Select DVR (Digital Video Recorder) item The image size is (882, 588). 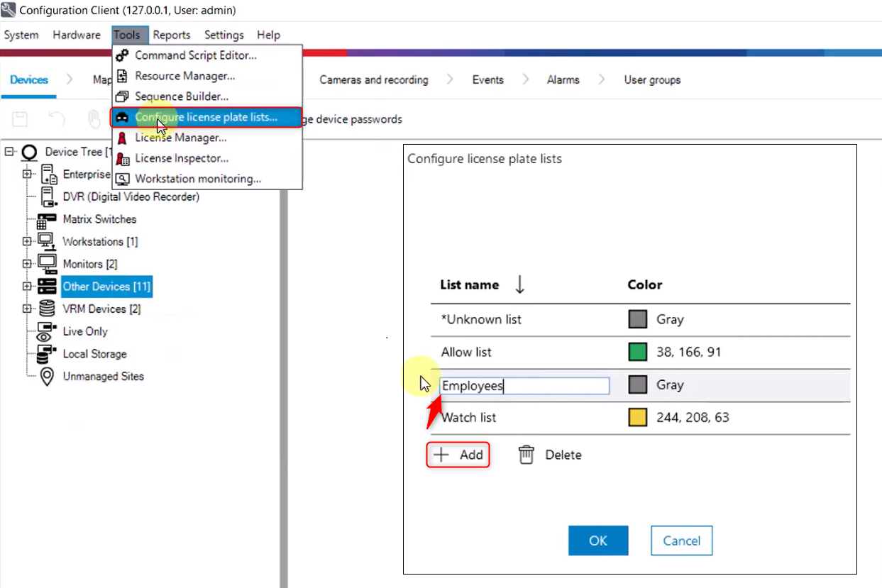click(x=131, y=196)
